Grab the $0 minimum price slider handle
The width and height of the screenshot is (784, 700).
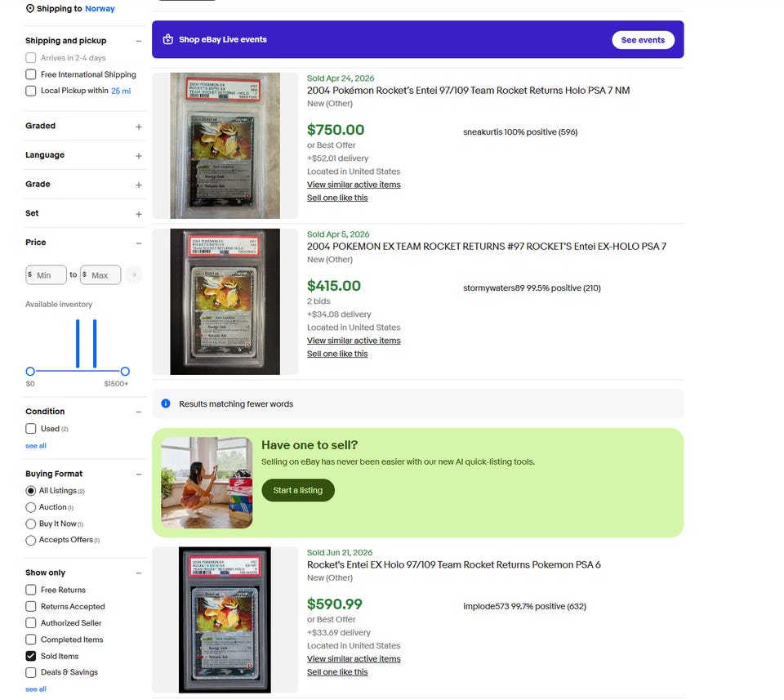(30, 371)
